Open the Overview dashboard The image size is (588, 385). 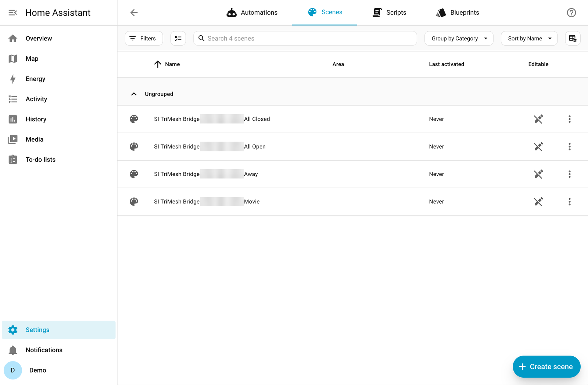tap(59, 39)
